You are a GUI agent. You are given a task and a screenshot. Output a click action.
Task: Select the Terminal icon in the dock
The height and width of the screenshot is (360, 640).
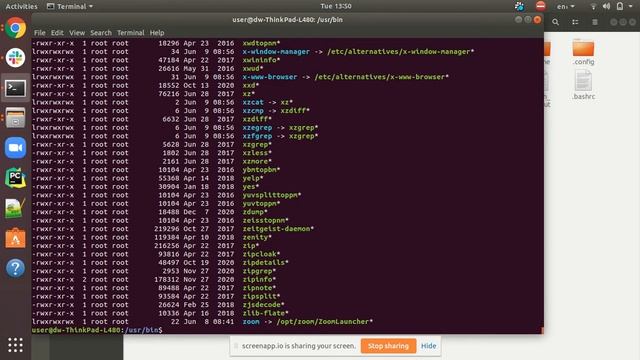pyautogui.click(x=16, y=88)
